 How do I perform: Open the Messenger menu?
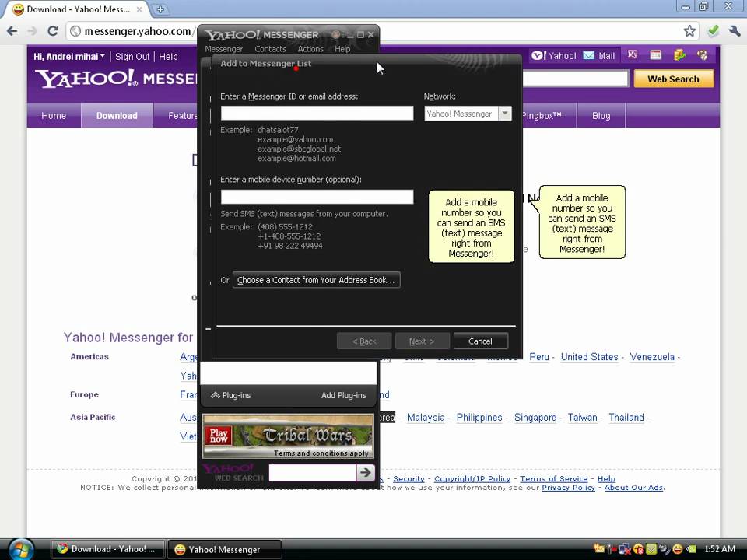click(224, 49)
